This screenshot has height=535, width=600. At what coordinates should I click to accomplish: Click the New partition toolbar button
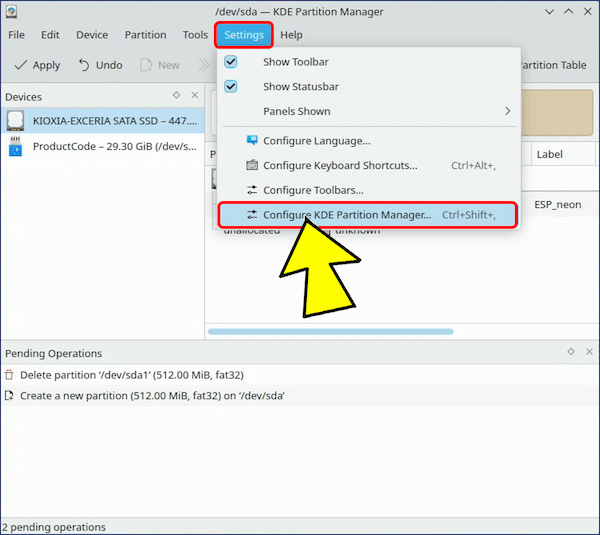coord(160,65)
